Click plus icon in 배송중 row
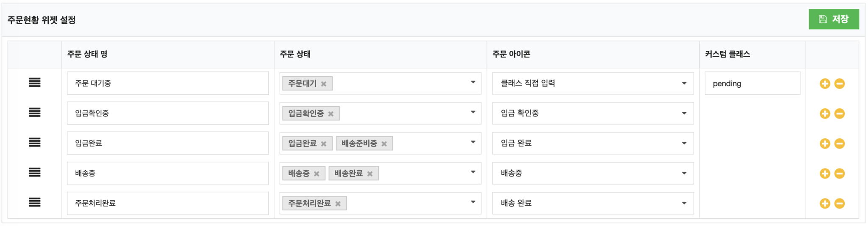 tap(825, 174)
